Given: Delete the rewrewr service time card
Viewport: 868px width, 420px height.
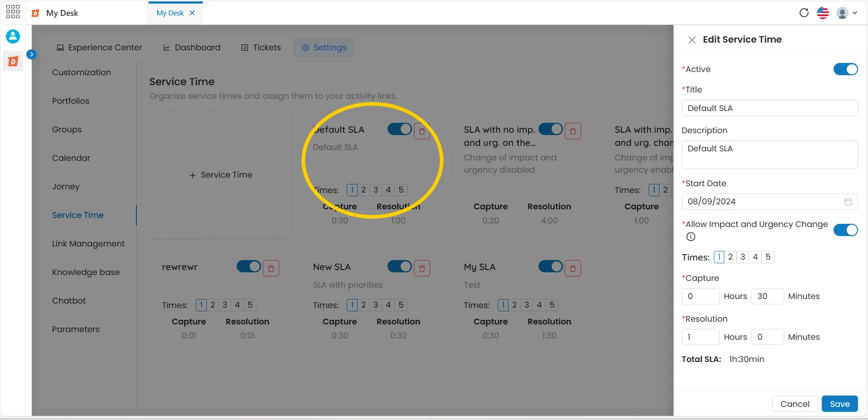Looking at the screenshot, I should tap(271, 269).
